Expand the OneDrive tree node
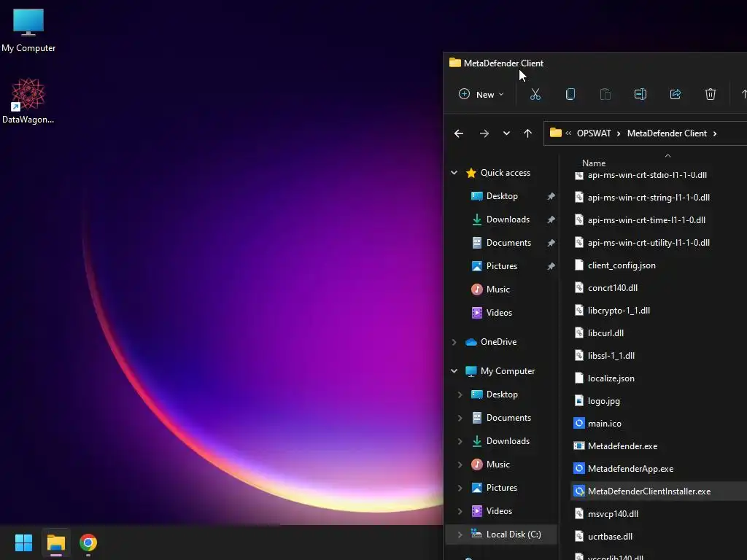 point(454,342)
